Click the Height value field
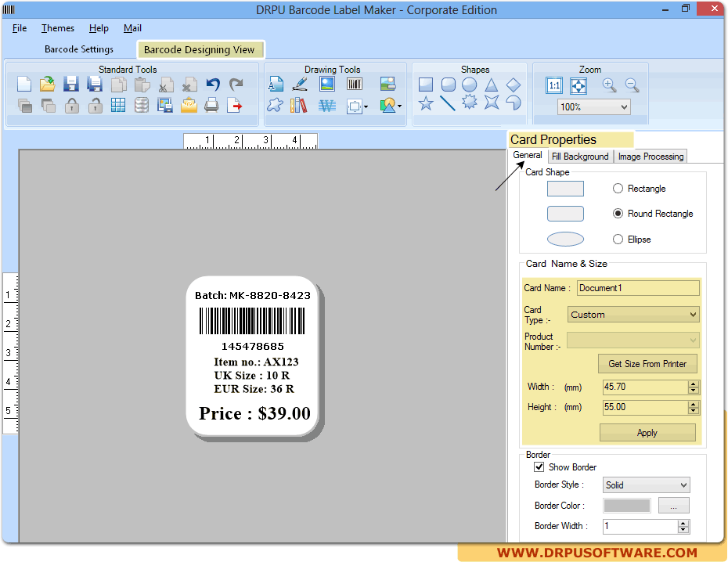This screenshot has height=562, width=728. (645, 407)
